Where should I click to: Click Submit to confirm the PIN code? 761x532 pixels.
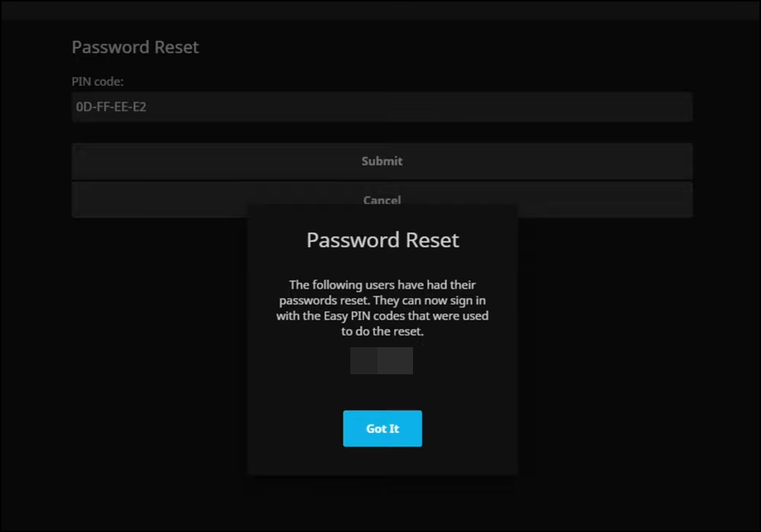pyautogui.click(x=382, y=161)
